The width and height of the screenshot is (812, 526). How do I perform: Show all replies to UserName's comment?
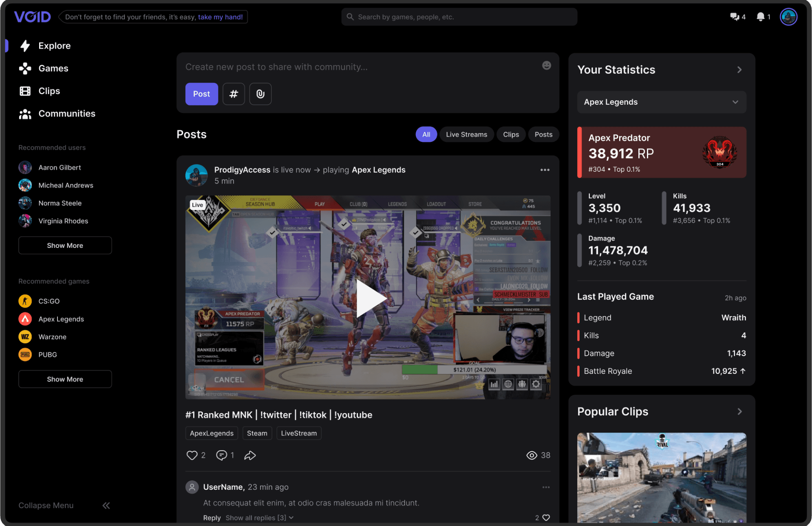pyautogui.click(x=259, y=517)
